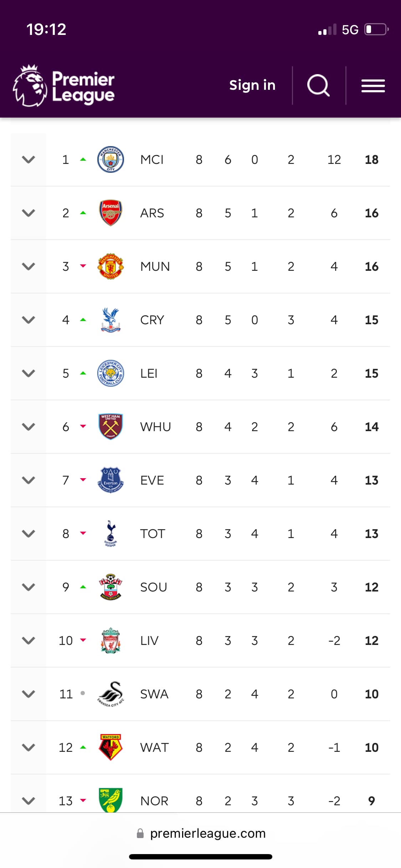The height and width of the screenshot is (868, 401).
Task: Expand the Liverpool row chevron
Action: pos(29,640)
